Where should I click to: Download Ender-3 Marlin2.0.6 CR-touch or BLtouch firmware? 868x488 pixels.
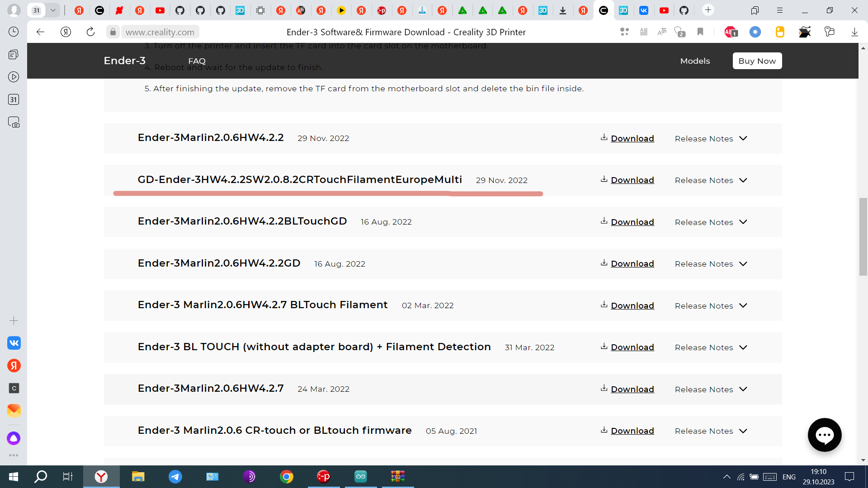(632, 431)
